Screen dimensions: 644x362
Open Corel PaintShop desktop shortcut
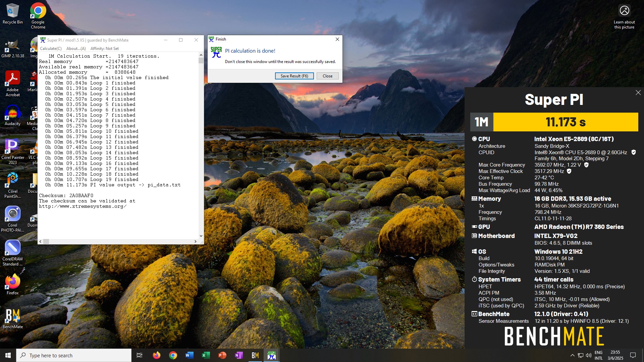click(x=13, y=185)
